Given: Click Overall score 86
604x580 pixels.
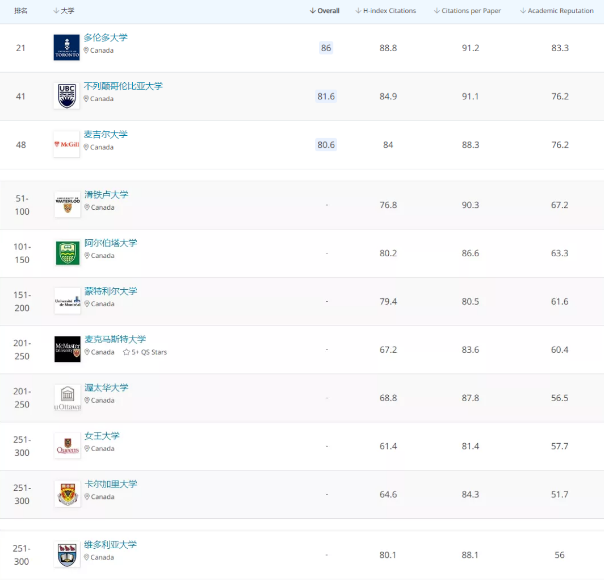Looking at the screenshot, I should pos(326,48).
